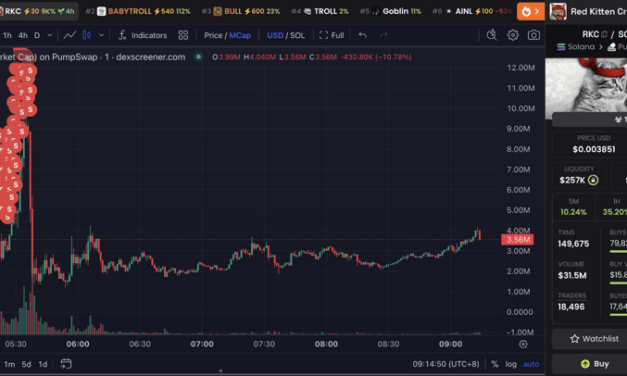The height and width of the screenshot is (376, 627).
Task: Open trending tokens fire button
Action: (531, 12)
